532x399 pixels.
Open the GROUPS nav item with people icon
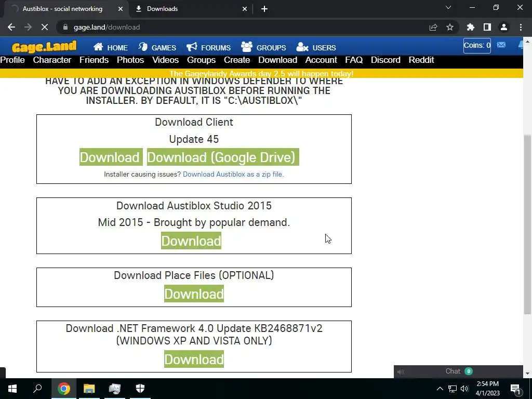263,47
